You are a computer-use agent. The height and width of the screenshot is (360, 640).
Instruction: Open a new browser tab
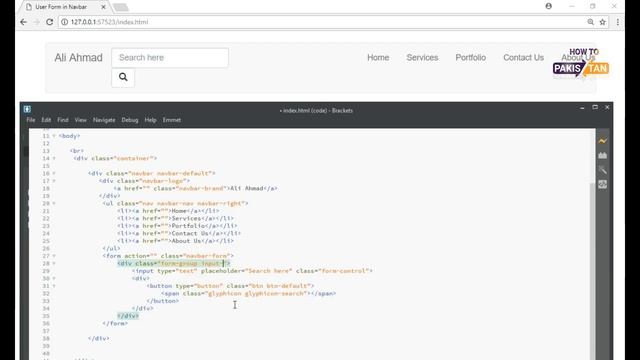[x=121, y=7]
